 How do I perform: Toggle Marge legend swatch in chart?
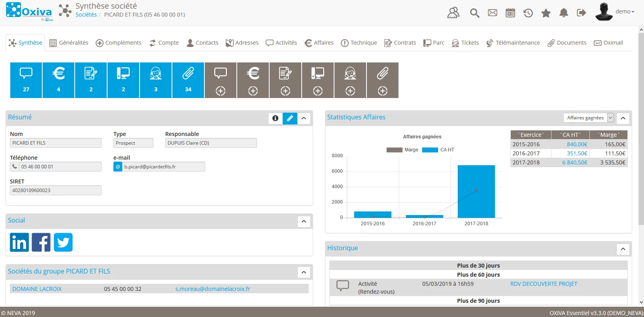394,150
